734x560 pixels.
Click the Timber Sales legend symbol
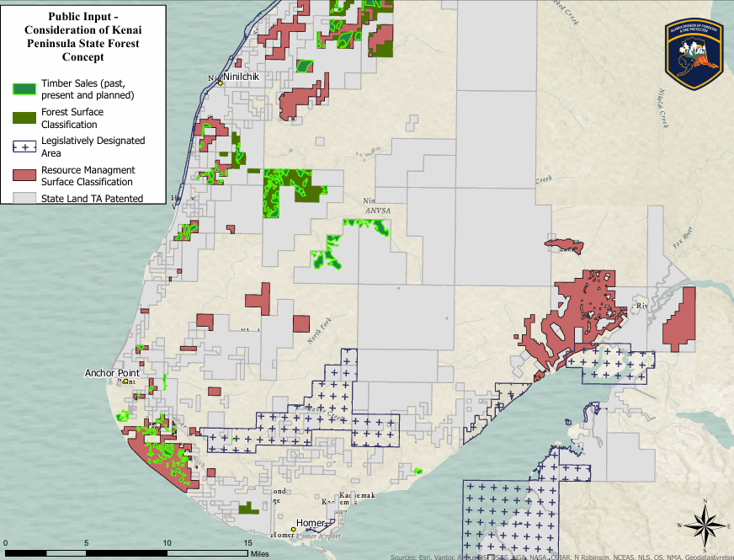[24, 88]
